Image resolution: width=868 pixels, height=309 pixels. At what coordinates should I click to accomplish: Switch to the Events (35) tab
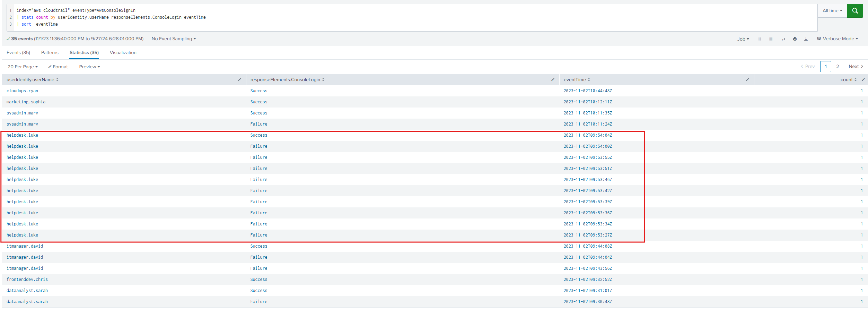point(18,53)
